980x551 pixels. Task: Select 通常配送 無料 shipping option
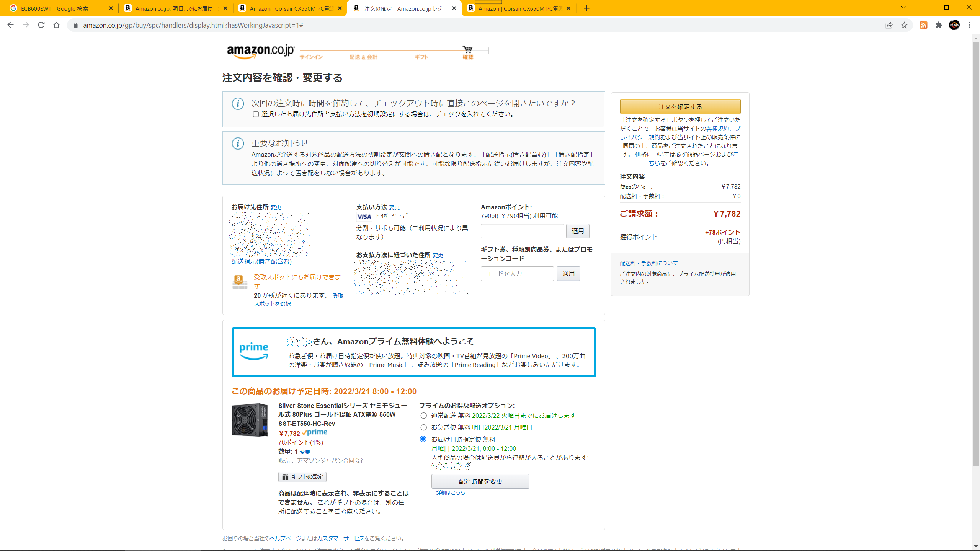click(x=423, y=416)
